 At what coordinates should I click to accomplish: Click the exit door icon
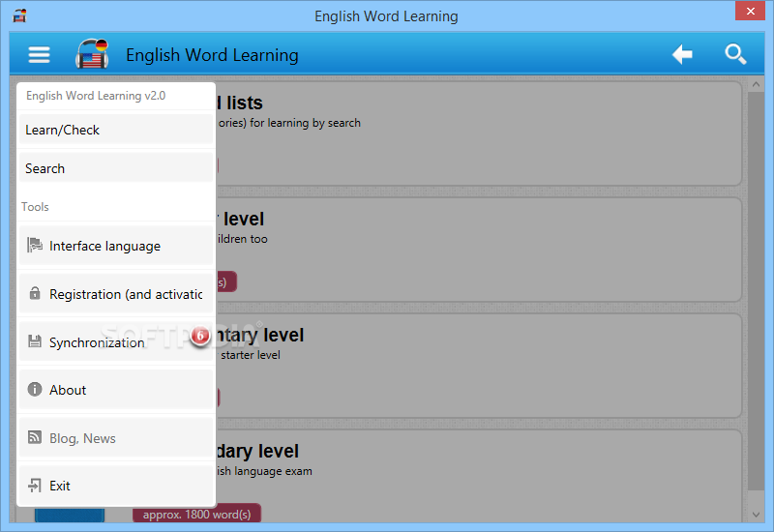tap(35, 486)
